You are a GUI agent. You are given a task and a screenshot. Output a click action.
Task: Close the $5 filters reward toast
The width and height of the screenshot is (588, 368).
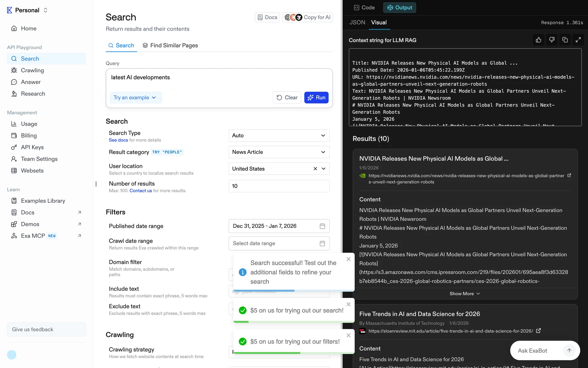(348, 335)
